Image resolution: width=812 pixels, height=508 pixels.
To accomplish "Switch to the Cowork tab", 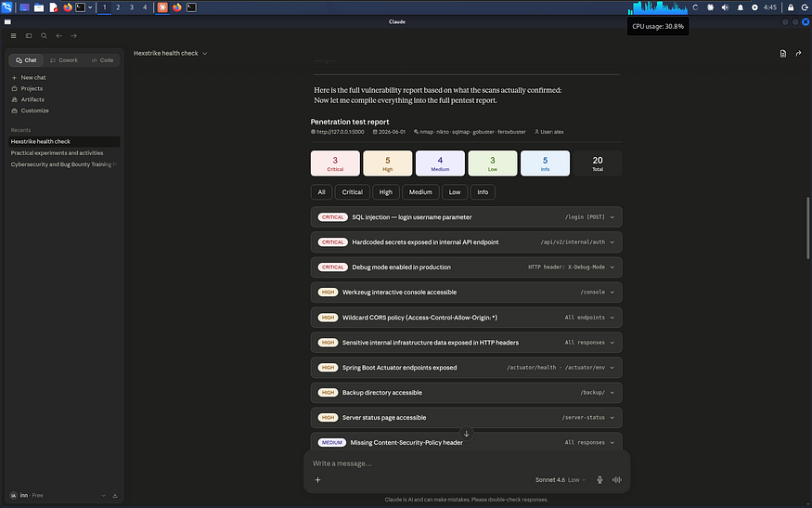I will coord(64,60).
